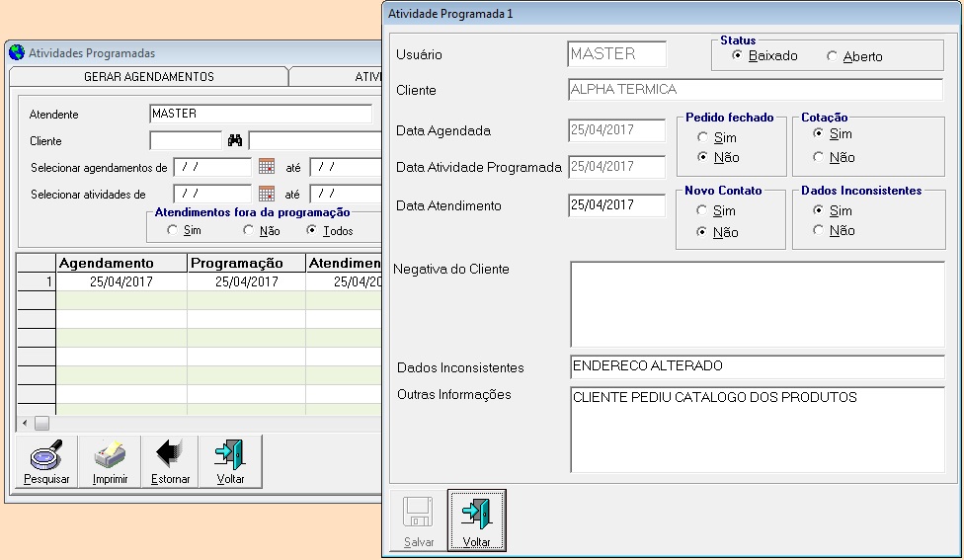Select Sim under Pedido fechado
Viewport: 964px width, 560px height.
coord(703,138)
